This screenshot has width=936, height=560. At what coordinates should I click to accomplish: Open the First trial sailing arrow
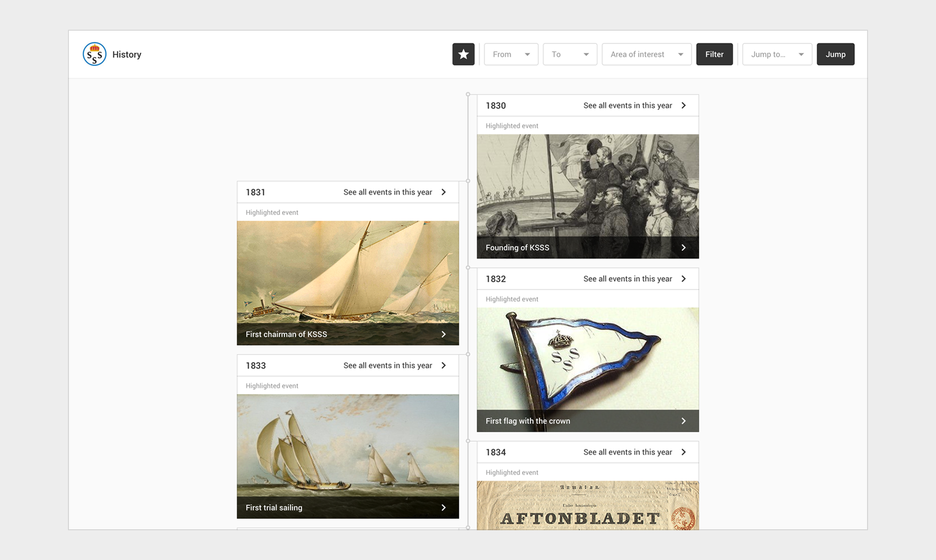[444, 508]
